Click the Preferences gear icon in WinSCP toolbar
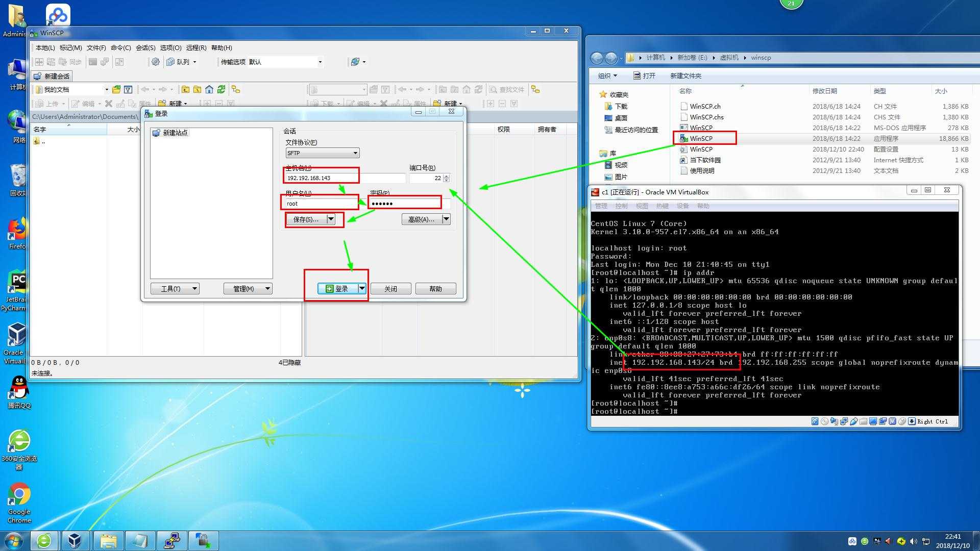 [x=156, y=62]
